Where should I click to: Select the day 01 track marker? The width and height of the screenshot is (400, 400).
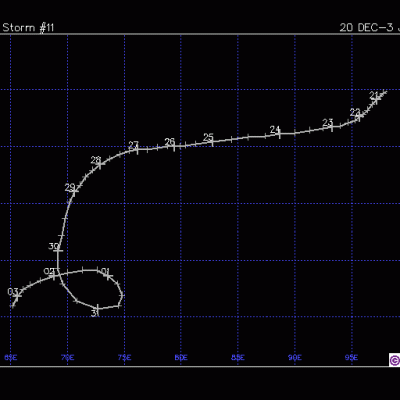pyautogui.click(x=109, y=276)
